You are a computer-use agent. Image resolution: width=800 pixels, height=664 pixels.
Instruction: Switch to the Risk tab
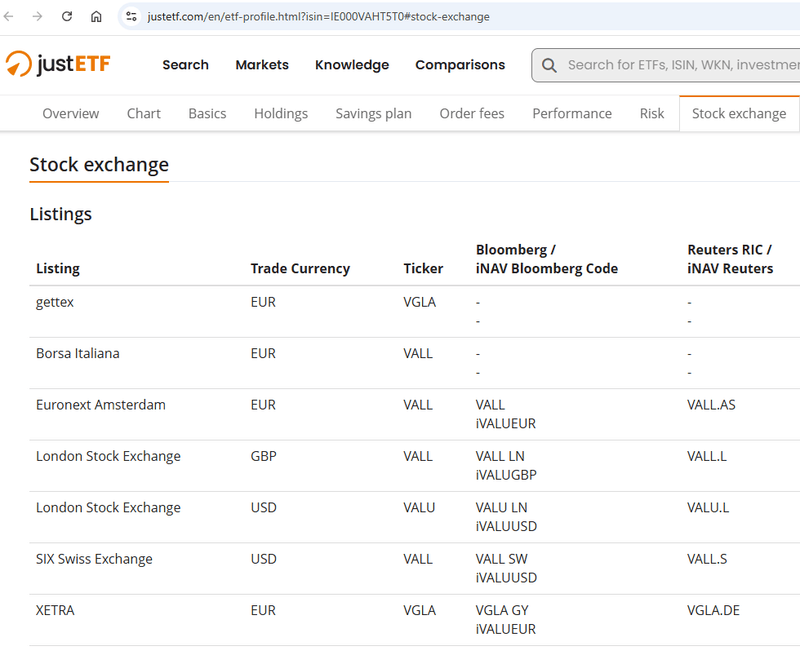652,113
